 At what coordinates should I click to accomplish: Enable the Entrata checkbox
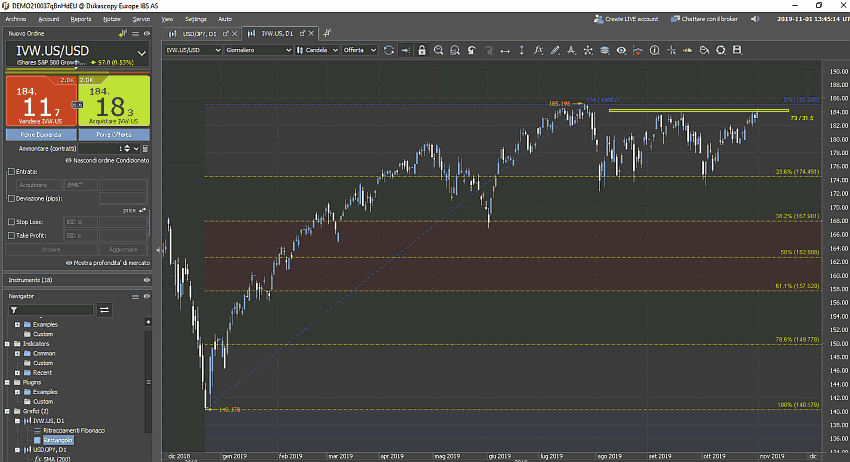coord(11,171)
